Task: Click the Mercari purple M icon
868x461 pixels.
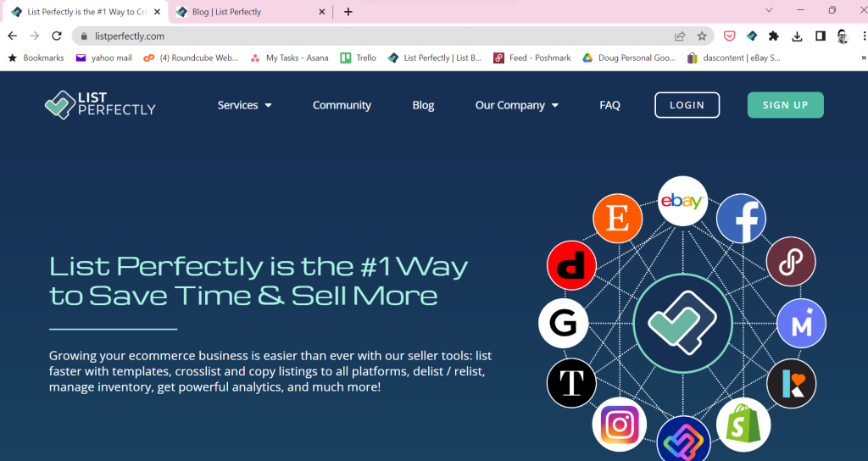Action: tap(801, 323)
